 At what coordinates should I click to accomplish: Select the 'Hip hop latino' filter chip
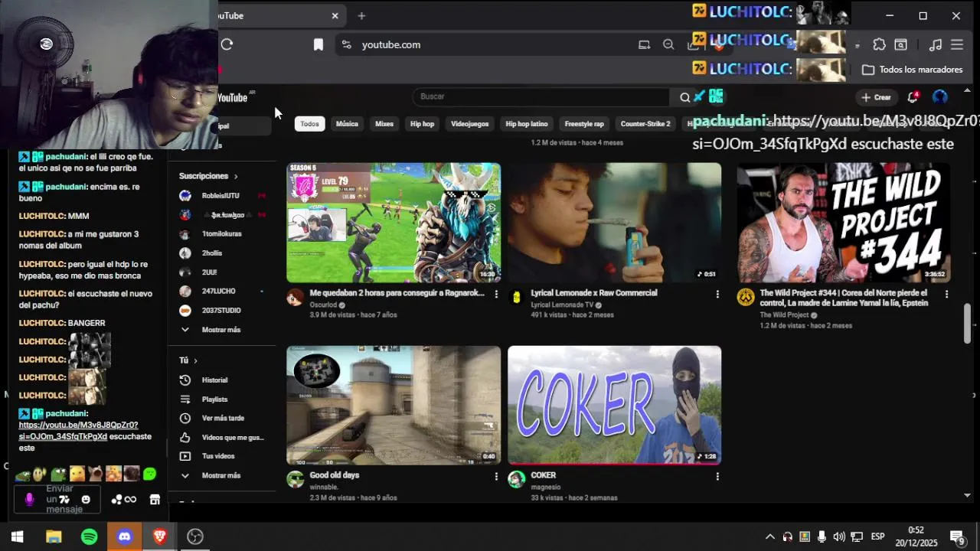click(x=527, y=124)
